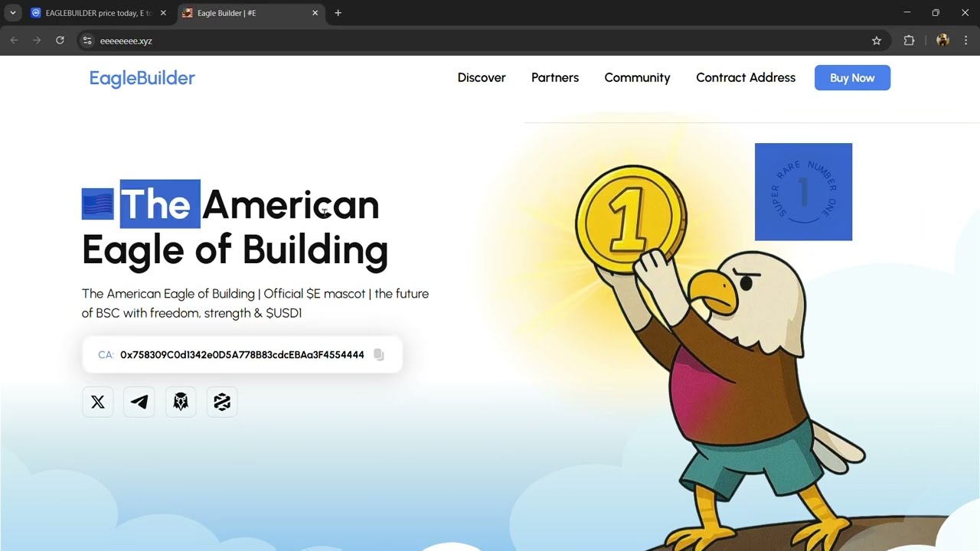Go back to previous page
This screenshot has height=551, width=980.
14,41
